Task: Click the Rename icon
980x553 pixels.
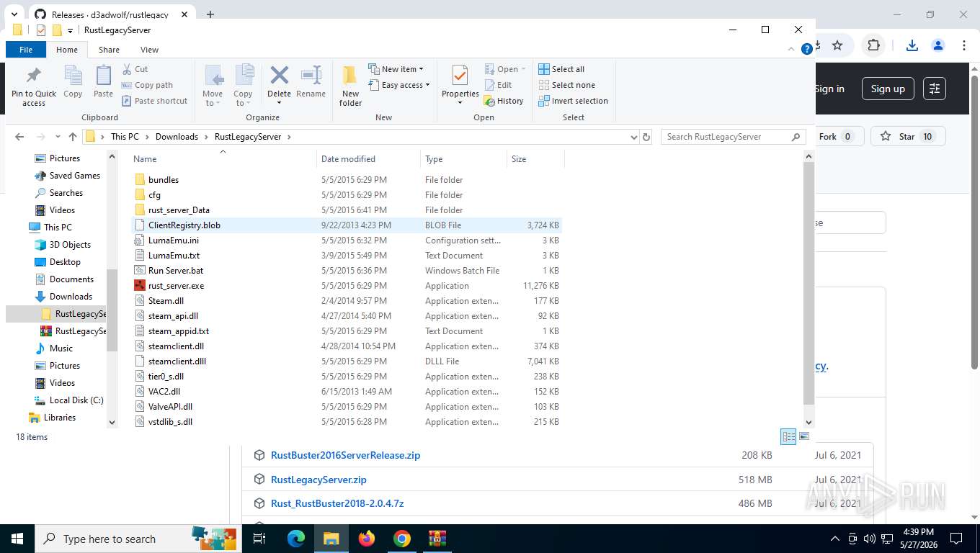Action: pyautogui.click(x=311, y=81)
